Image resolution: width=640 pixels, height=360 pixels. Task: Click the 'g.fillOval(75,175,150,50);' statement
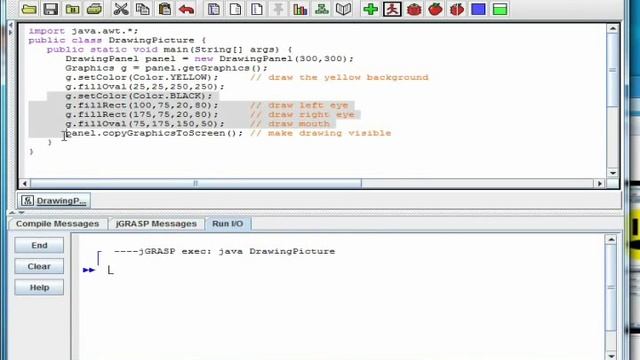click(x=145, y=124)
